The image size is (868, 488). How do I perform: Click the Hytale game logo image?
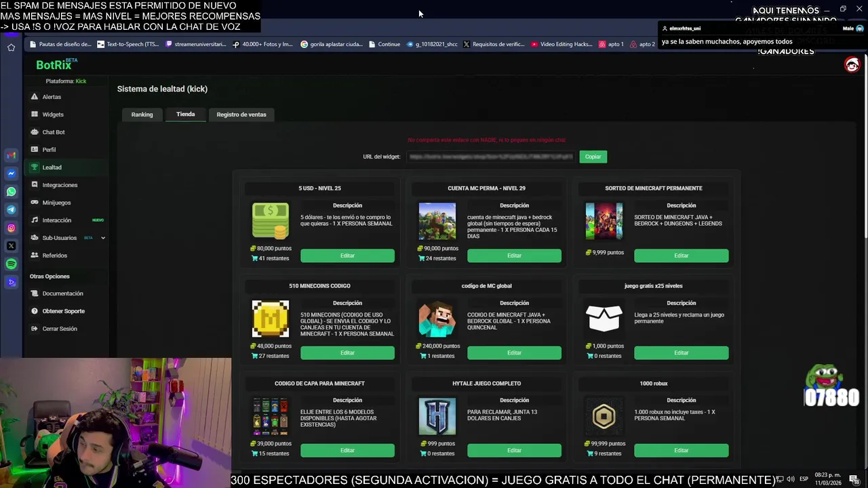click(437, 416)
